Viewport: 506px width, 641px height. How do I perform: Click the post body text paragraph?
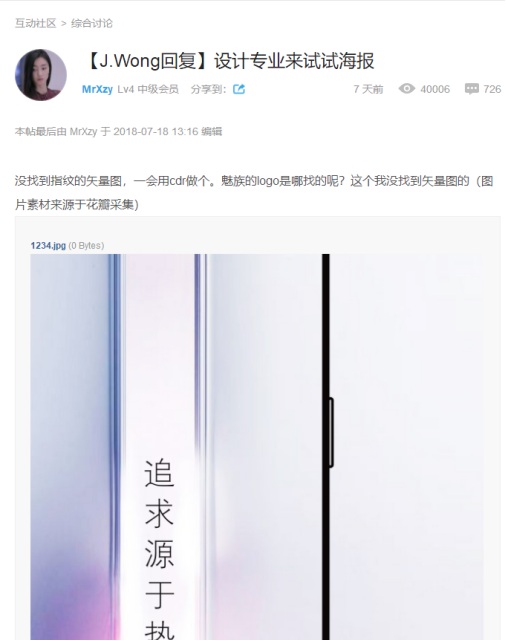point(254,193)
